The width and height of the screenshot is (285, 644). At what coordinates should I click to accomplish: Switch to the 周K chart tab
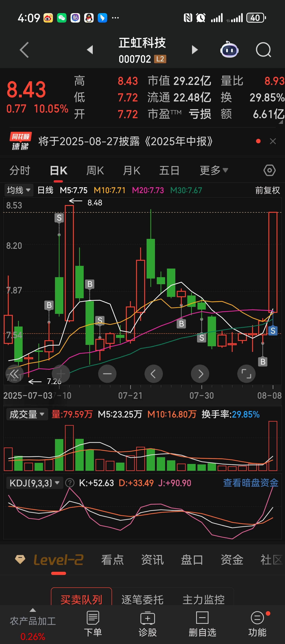point(95,171)
